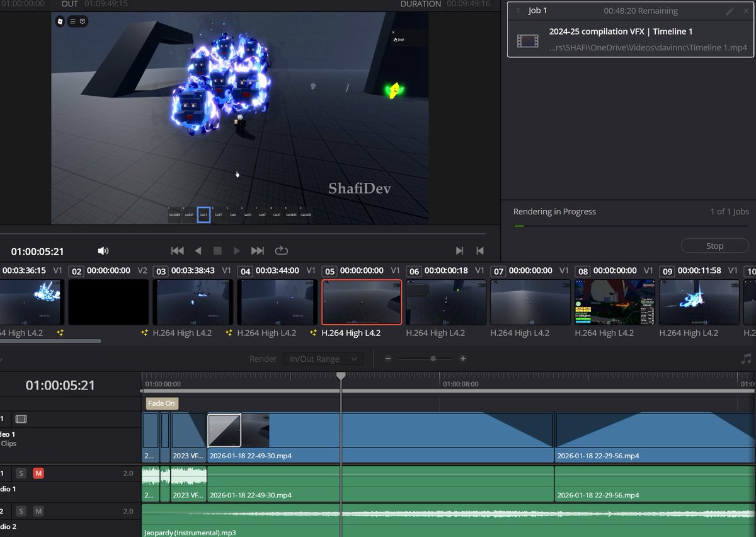Toggle audio waveform music note icon

746,359
